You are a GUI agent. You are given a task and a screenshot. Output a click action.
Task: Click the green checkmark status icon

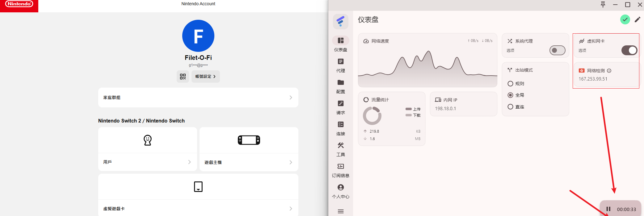(x=625, y=20)
